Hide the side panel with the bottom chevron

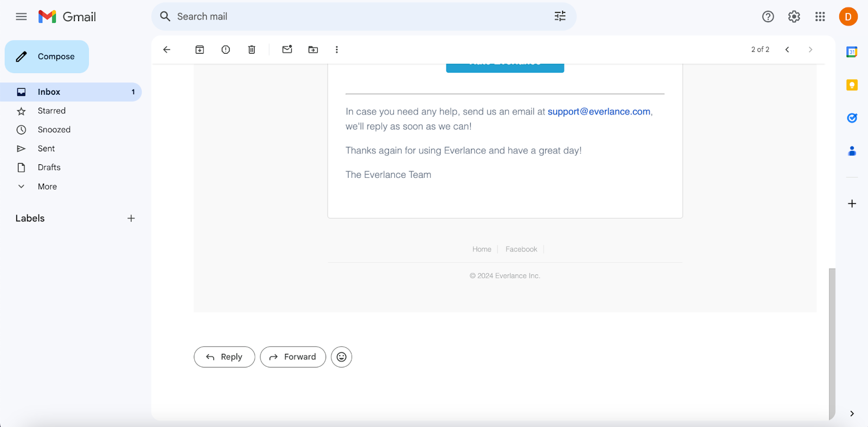pos(852,413)
